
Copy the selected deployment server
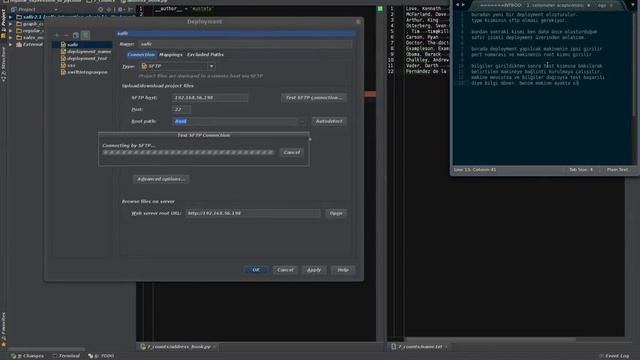point(76,35)
